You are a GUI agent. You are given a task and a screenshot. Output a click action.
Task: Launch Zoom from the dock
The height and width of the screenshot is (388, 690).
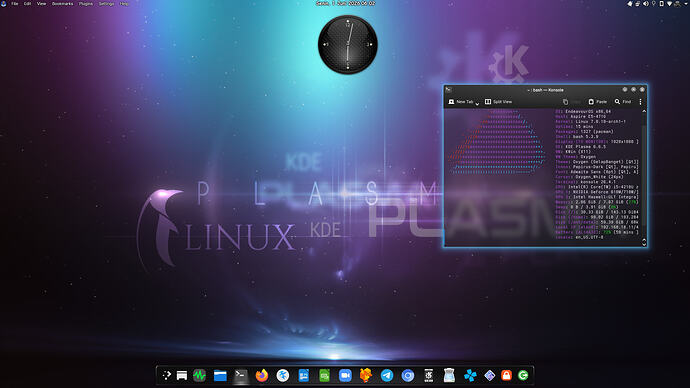click(x=345, y=375)
